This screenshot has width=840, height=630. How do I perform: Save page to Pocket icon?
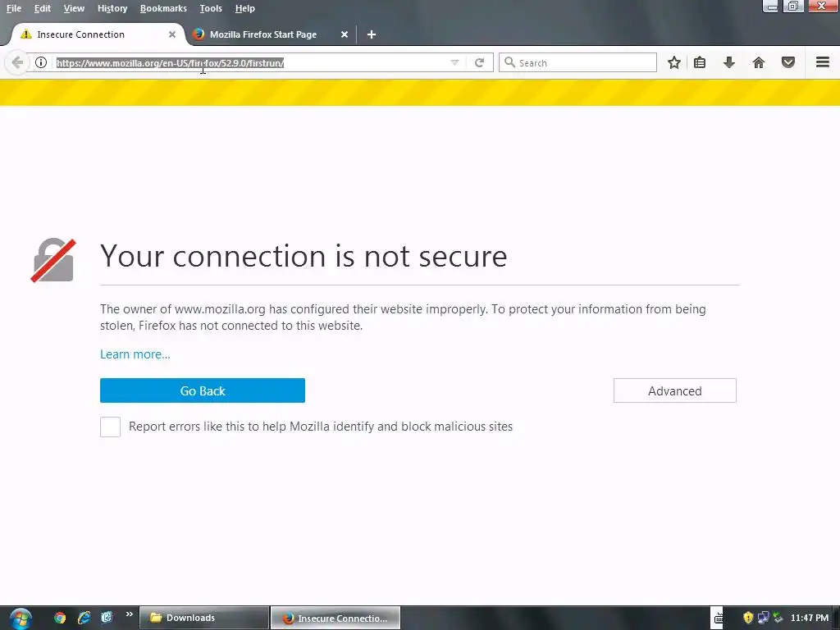pyautogui.click(x=788, y=62)
